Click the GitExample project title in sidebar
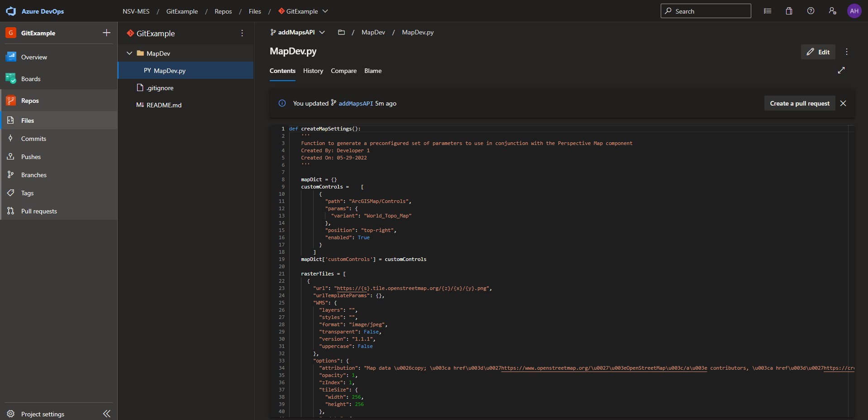Screen dimensions: 868x420 pos(38,33)
